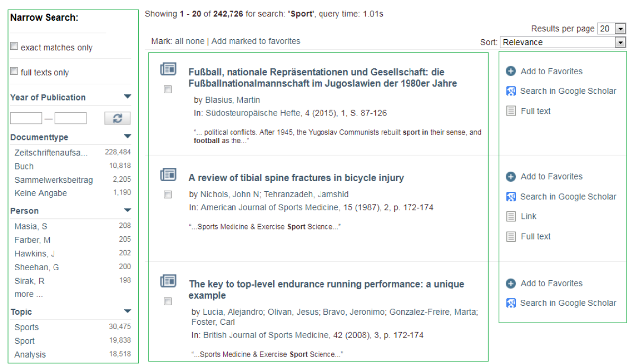Click Google Scholar icon for tibial spine article

(510, 197)
